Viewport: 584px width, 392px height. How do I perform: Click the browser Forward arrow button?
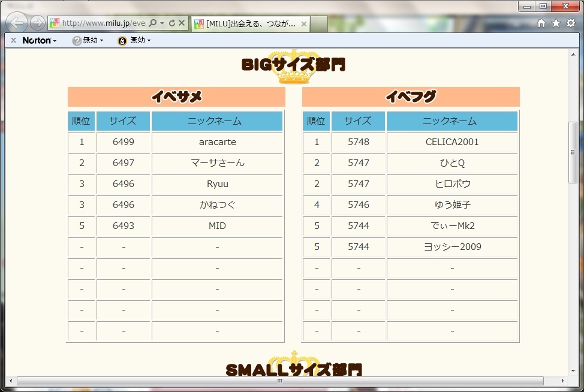(x=37, y=23)
